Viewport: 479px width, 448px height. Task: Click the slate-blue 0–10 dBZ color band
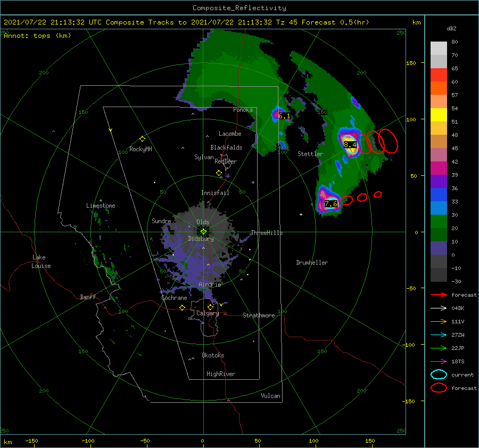(439, 248)
